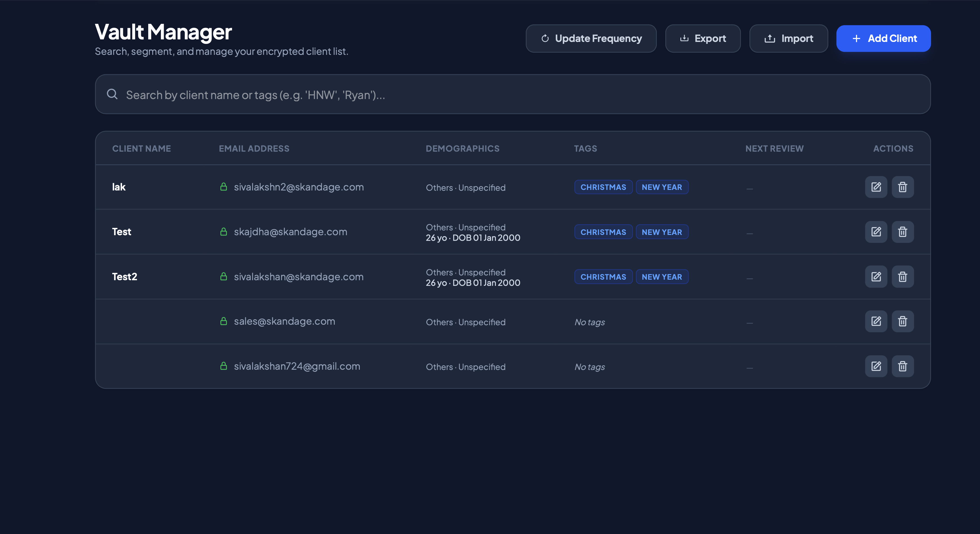Select the NEW YEAR tag for Test2
The image size is (980, 534).
[x=662, y=277]
